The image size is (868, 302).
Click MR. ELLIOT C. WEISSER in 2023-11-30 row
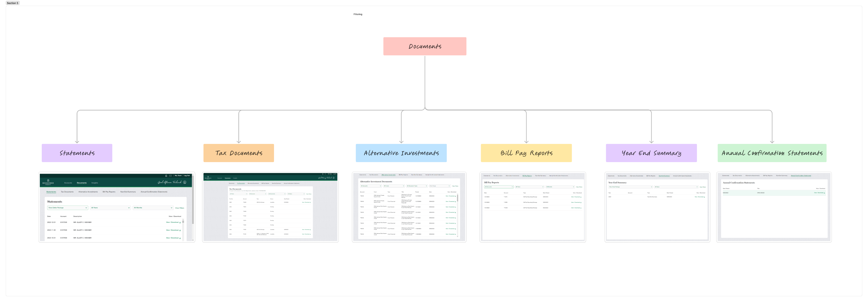[82, 230]
